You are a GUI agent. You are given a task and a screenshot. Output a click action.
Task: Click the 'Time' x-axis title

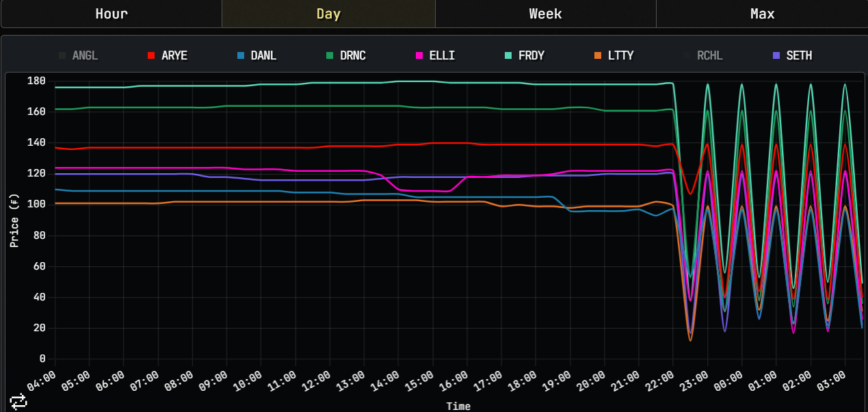click(458, 406)
